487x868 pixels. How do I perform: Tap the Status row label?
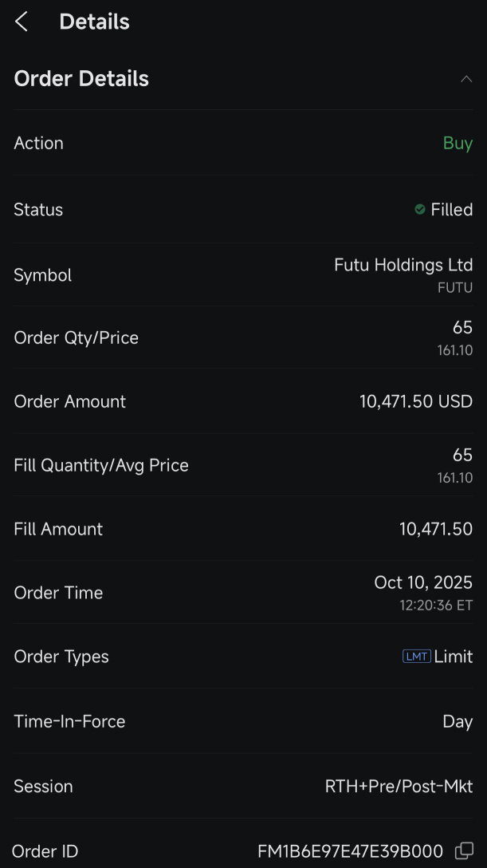[x=38, y=210]
